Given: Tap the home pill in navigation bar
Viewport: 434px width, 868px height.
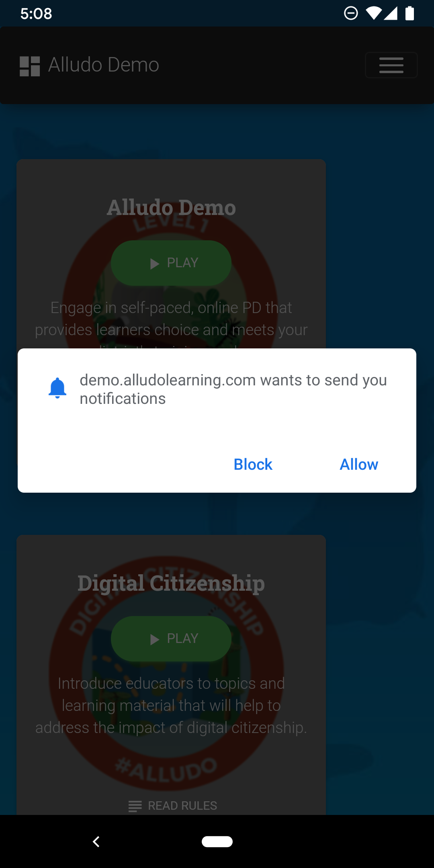Looking at the screenshot, I should [217, 841].
